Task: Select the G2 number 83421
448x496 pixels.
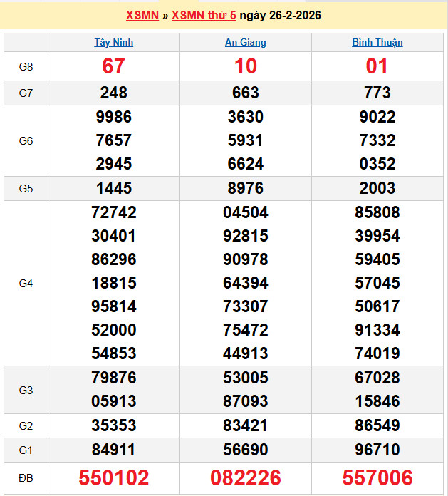Action: coord(246,425)
